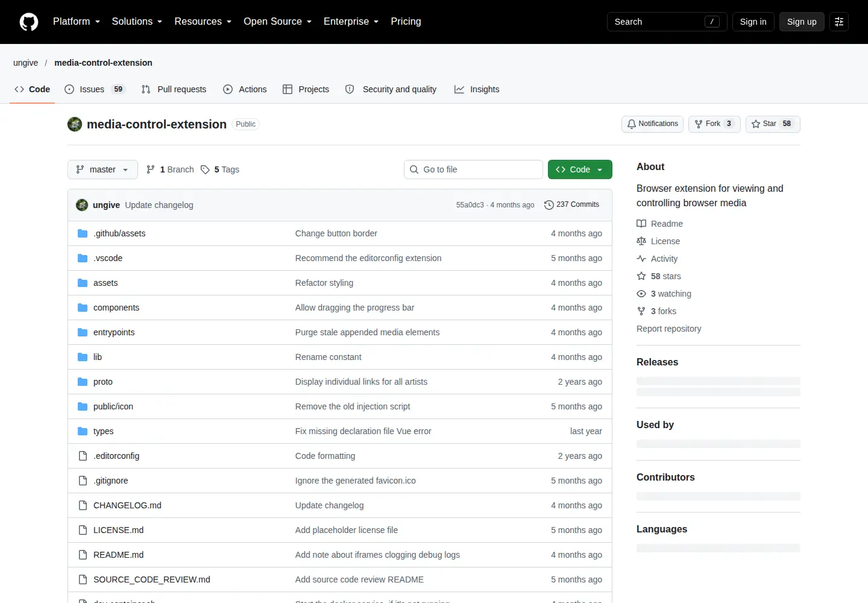The width and height of the screenshot is (868, 603).
Task: Click the ungive avatar beside the repository title
Action: click(x=75, y=124)
